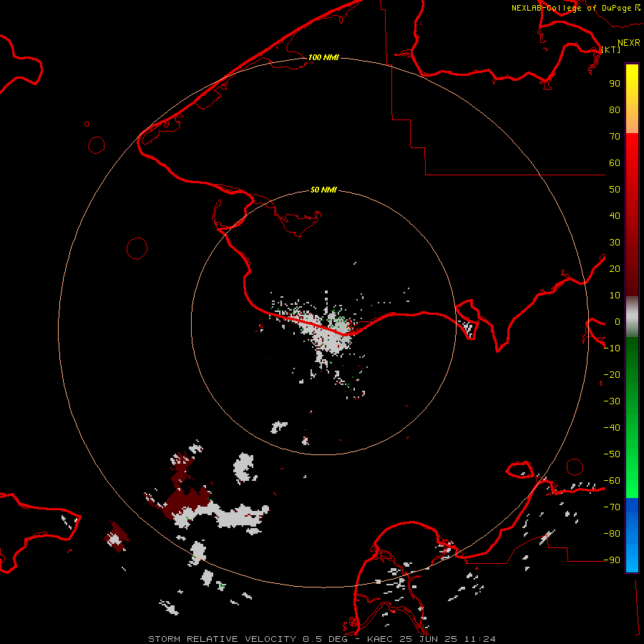Select the -30 tick label
644x644 pixels.
(612, 401)
